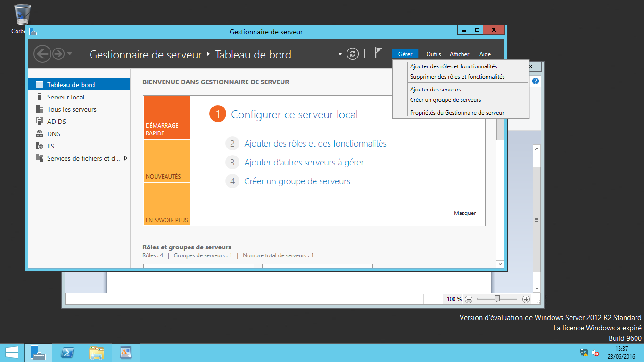Image resolution: width=644 pixels, height=362 pixels.
Task: Click the Server Manager dashboard scrollbar down arrow
Action: tap(500, 264)
